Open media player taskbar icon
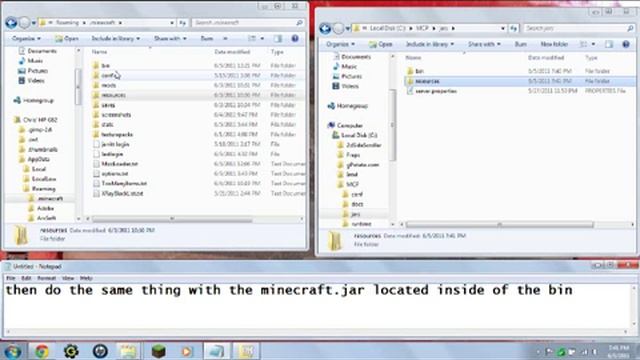This screenshot has width=640, height=360. pos(187,351)
